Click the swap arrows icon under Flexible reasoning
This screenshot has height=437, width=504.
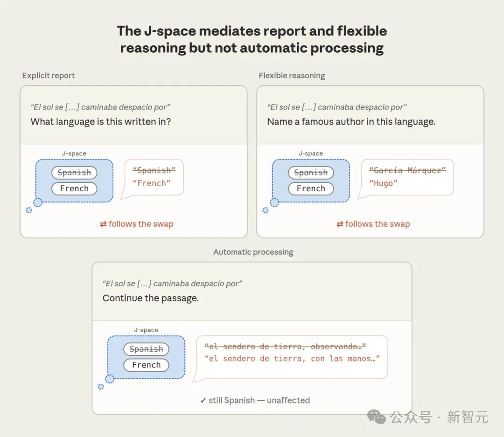tap(340, 224)
